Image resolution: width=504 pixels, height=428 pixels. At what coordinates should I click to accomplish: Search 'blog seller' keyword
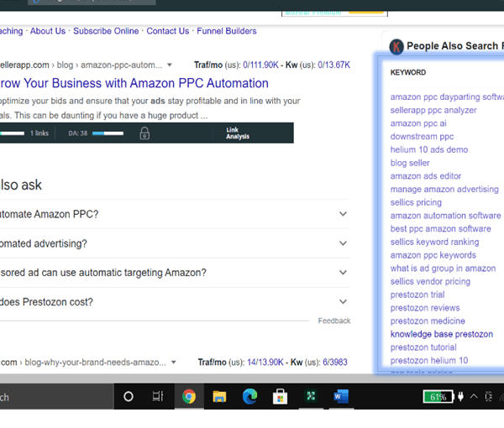410,163
